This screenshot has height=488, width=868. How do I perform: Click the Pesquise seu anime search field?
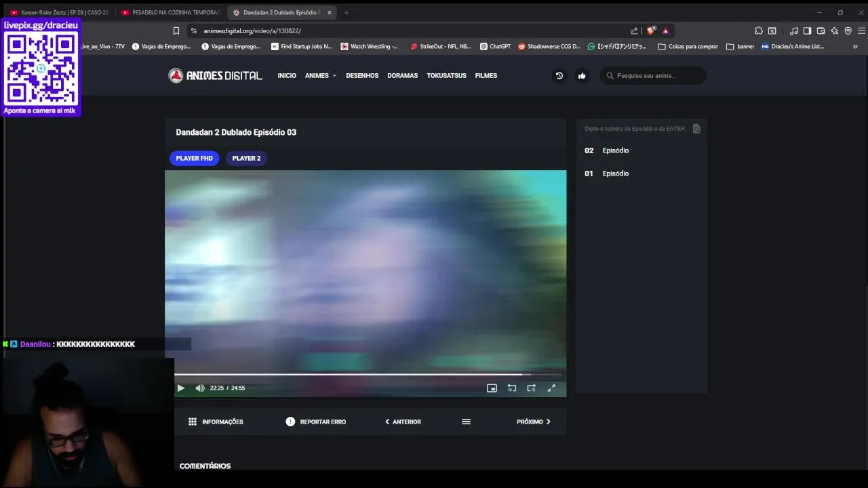click(x=652, y=76)
